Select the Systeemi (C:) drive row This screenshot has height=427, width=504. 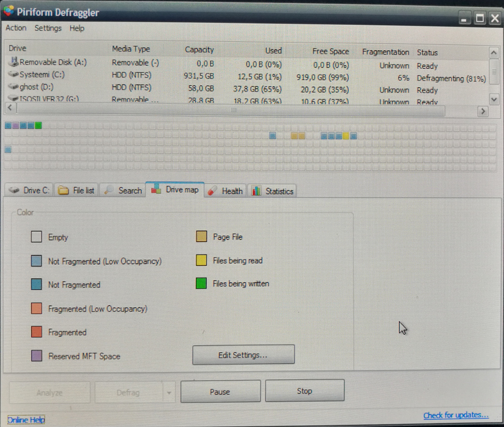[247, 76]
